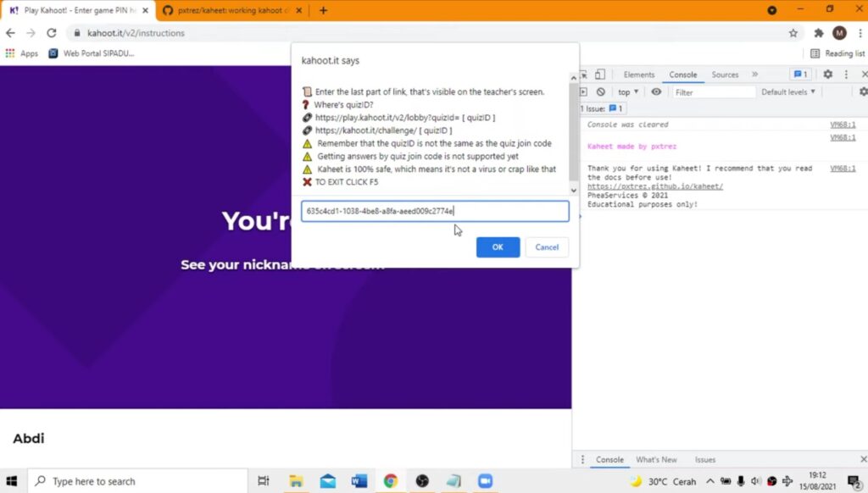Open the DevTools Sources tab

725,75
